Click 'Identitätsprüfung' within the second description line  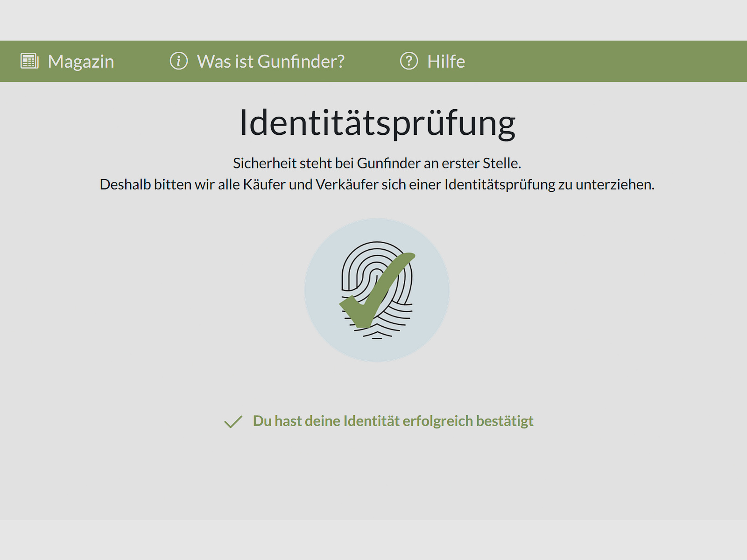point(500,185)
